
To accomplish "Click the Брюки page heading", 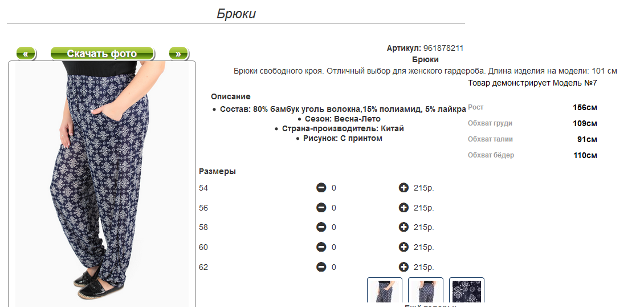I will [x=236, y=14].
